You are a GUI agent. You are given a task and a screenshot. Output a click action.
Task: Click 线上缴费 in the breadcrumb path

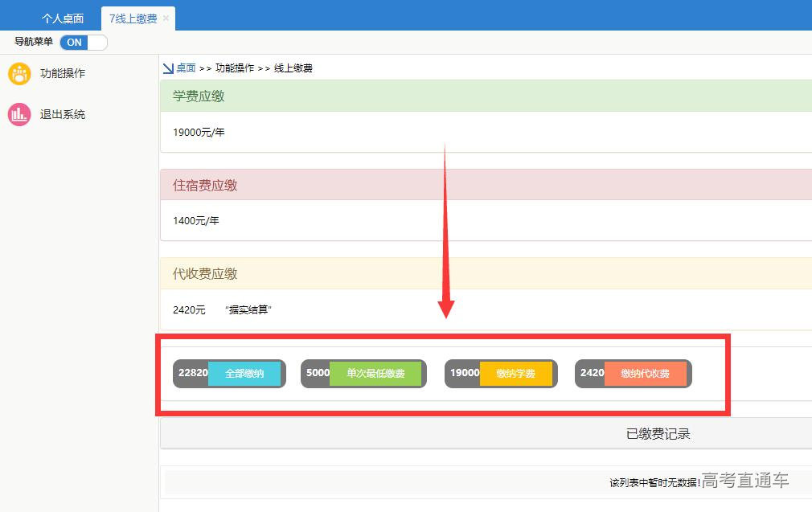(293, 69)
